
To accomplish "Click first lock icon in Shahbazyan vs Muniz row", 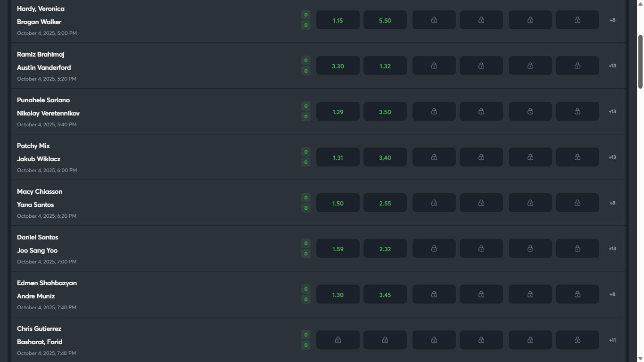I will click(434, 295).
